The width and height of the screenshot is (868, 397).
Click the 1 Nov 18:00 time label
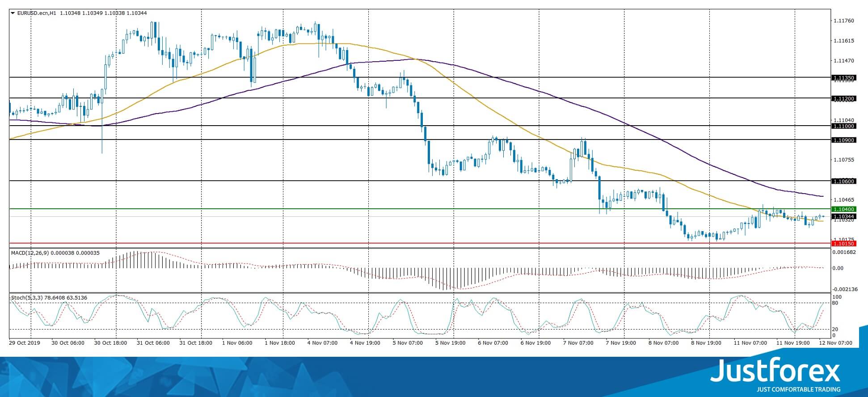[x=280, y=343]
